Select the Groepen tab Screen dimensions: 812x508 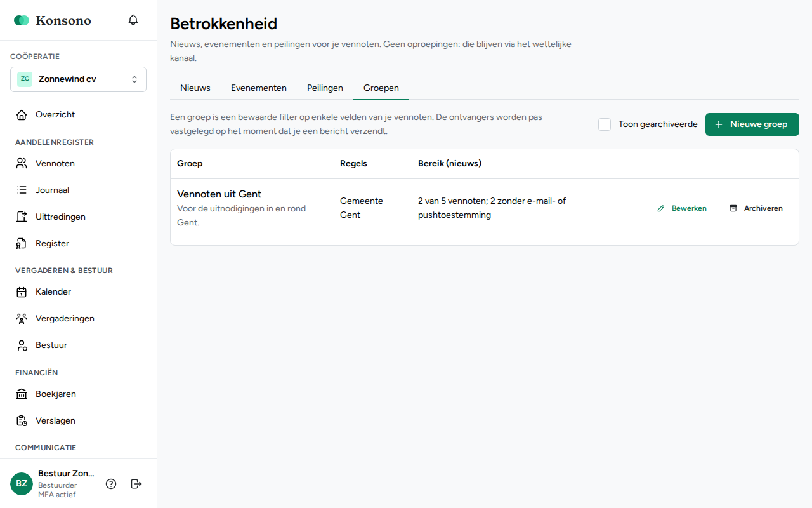pyautogui.click(x=381, y=88)
